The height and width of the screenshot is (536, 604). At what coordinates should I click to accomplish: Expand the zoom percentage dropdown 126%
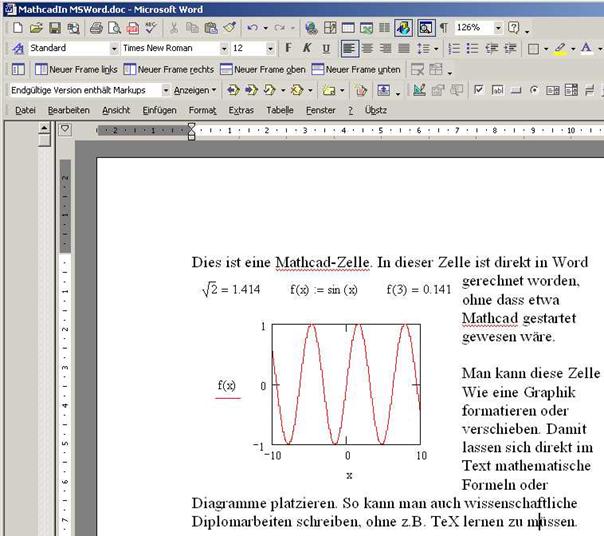coord(499,28)
